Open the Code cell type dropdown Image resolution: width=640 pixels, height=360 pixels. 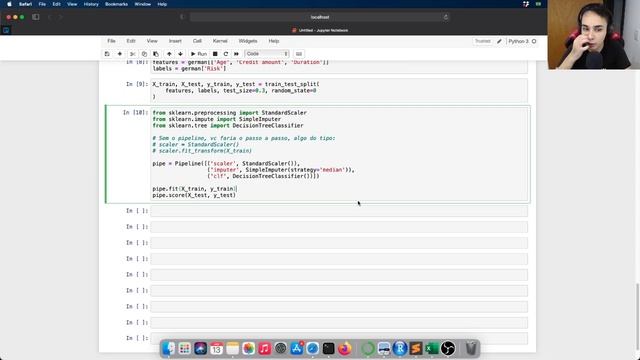click(x=267, y=54)
